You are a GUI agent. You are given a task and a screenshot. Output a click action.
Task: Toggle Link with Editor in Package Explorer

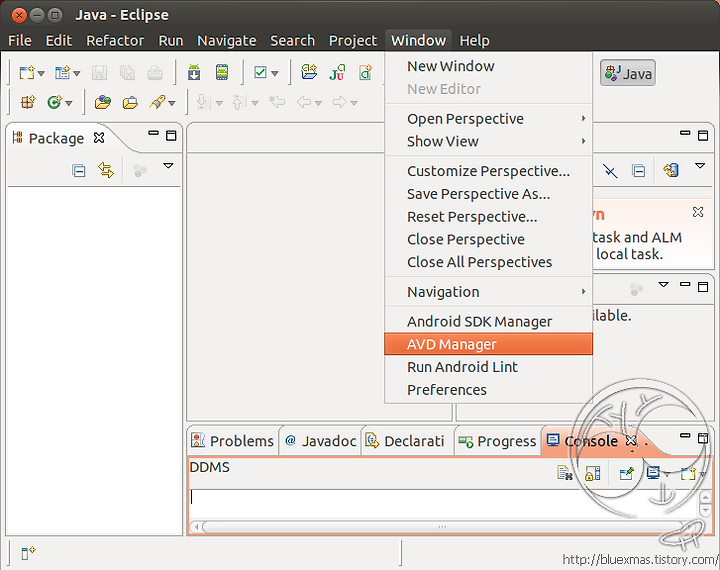(106, 170)
